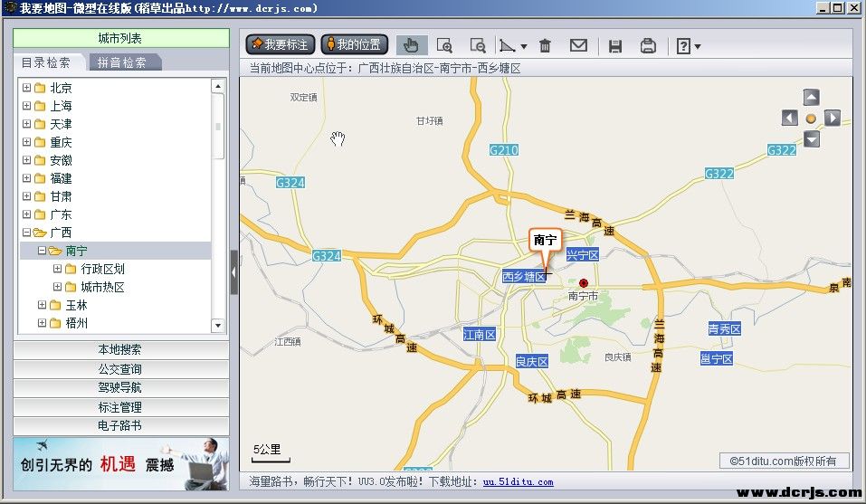Viewport: 866px width, 504px height.
Task: Click the envelope mail icon
Action: 578,45
